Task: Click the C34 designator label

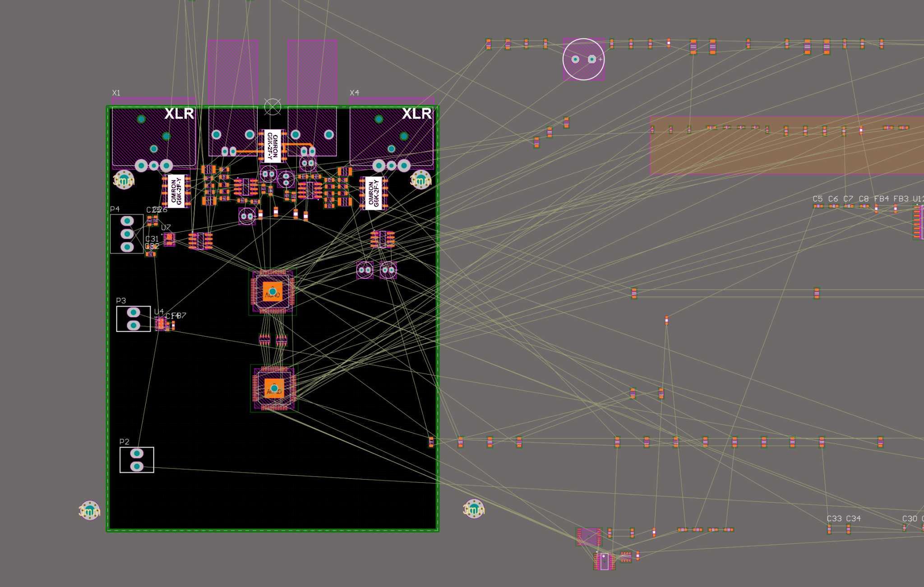Action: click(853, 518)
